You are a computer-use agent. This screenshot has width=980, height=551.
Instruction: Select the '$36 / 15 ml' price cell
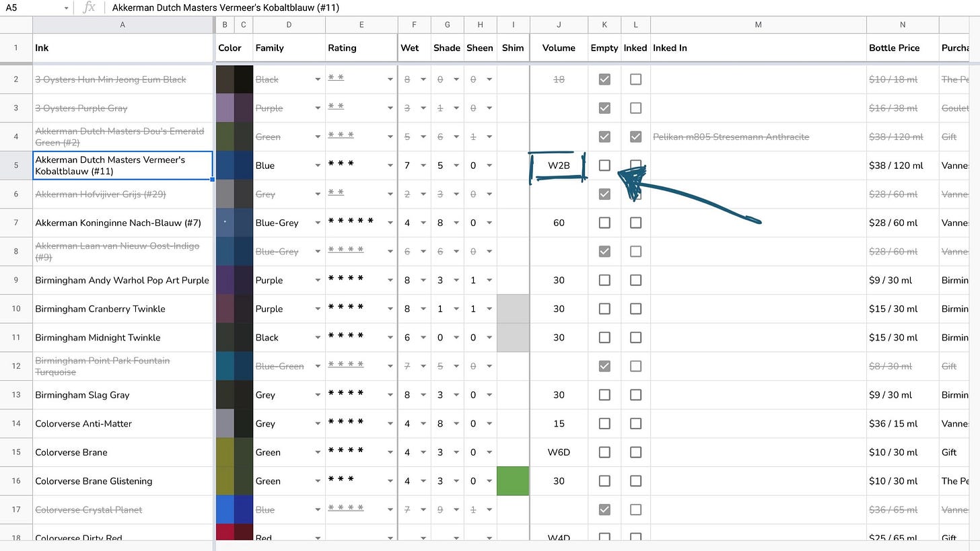click(x=903, y=424)
